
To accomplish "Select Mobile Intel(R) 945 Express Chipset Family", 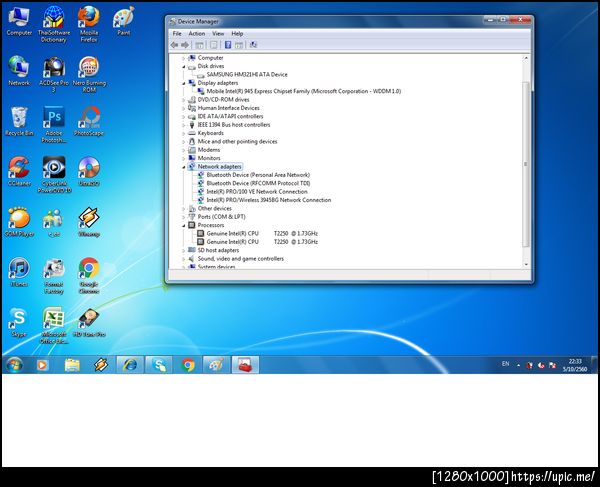I will [304, 91].
